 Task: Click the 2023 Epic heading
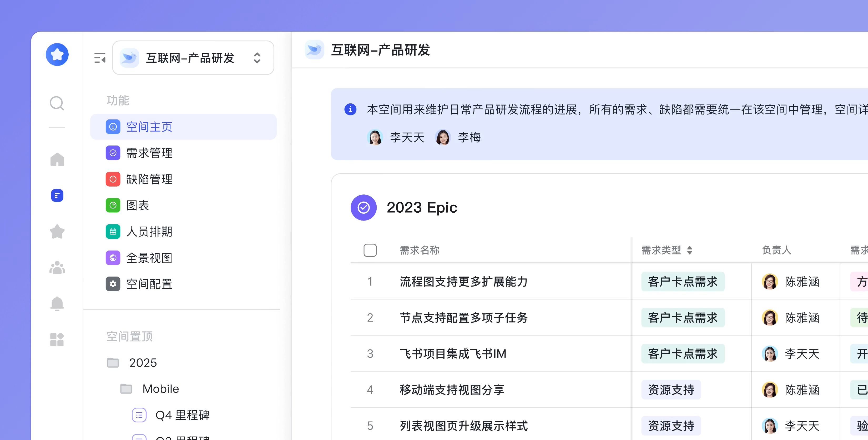click(x=422, y=207)
